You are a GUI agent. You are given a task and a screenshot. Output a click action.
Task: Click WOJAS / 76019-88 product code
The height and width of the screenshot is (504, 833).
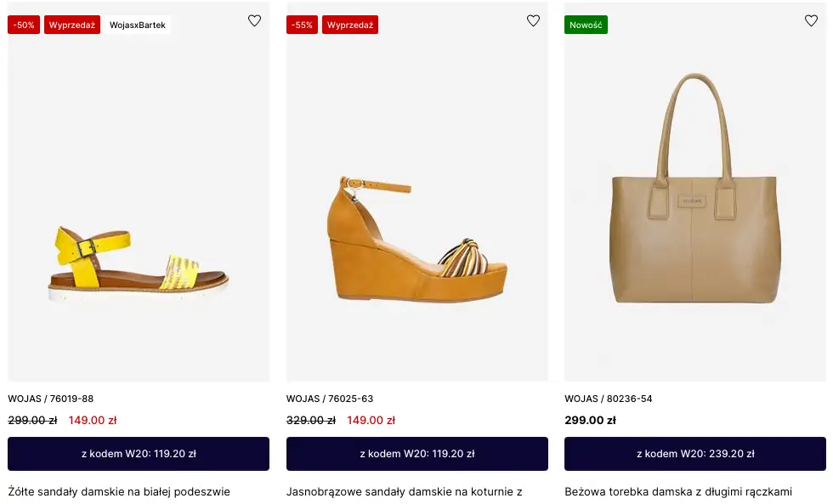[51, 399]
